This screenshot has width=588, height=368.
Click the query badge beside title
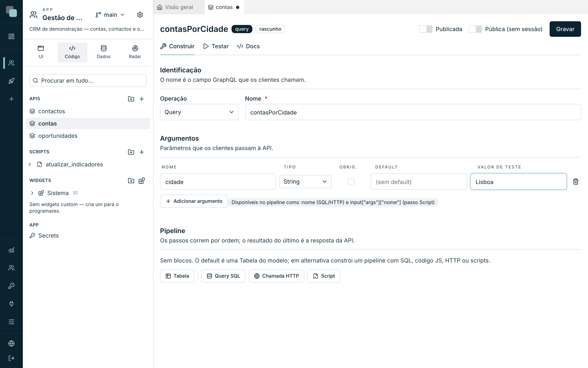(242, 29)
